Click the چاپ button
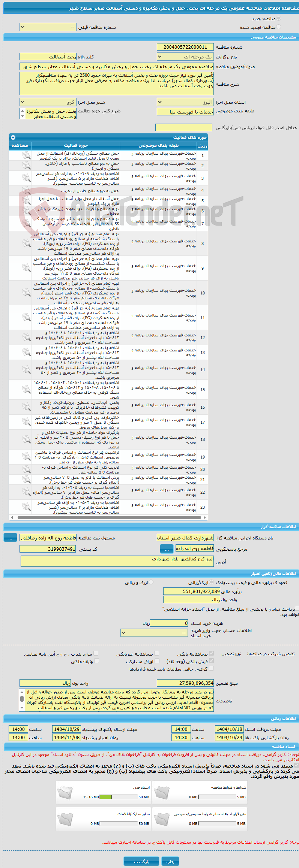The width and height of the screenshot is (299, 868). pyautogui.click(x=170, y=862)
